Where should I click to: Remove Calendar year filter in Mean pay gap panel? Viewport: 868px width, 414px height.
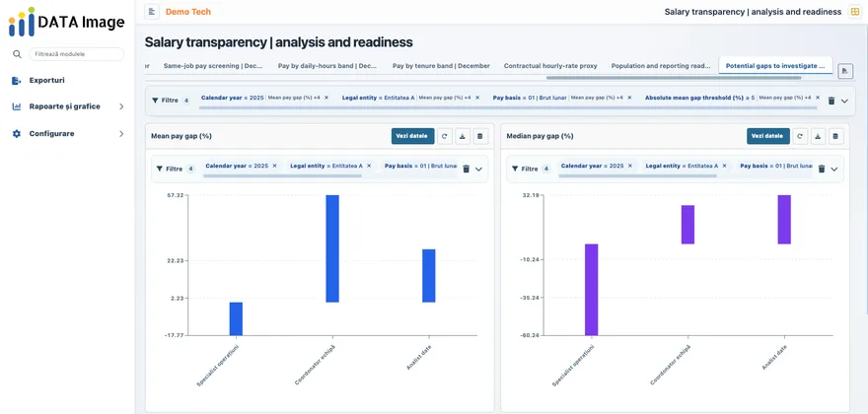click(x=274, y=166)
